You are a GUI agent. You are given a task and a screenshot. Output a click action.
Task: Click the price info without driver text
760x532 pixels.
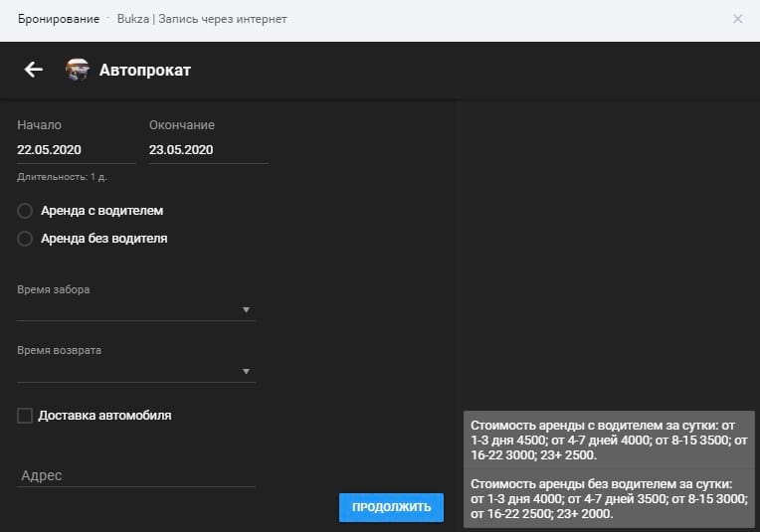[609, 499]
